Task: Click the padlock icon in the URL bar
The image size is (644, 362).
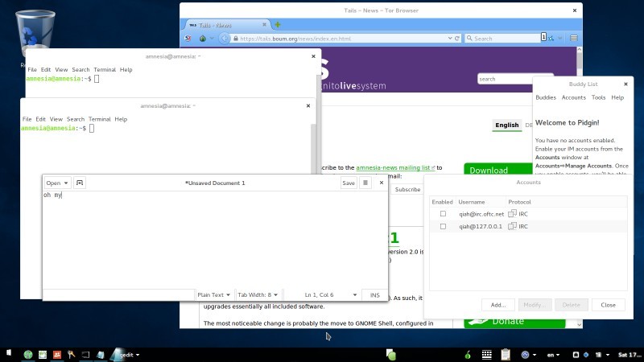Action: pyautogui.click(x=235, y=38)
